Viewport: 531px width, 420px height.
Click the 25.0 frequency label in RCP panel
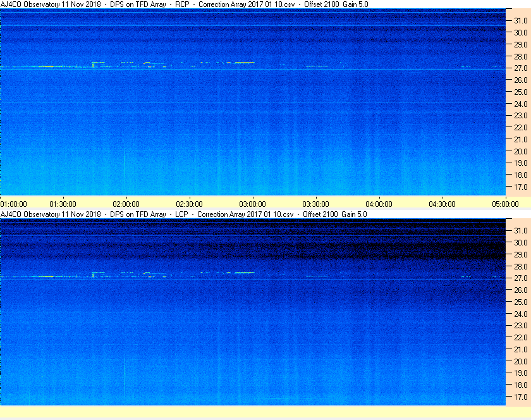coord(521,92)
